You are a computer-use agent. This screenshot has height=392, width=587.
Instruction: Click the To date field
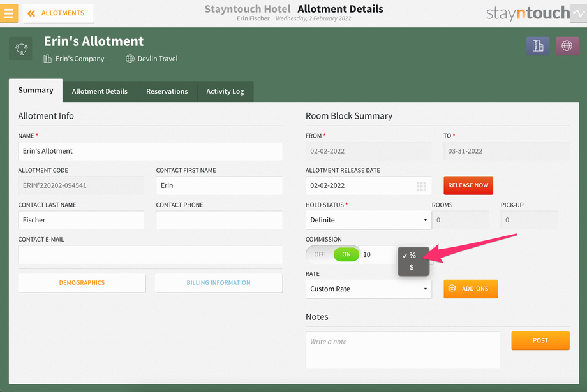pyautogui.click(x=507, y=151)
